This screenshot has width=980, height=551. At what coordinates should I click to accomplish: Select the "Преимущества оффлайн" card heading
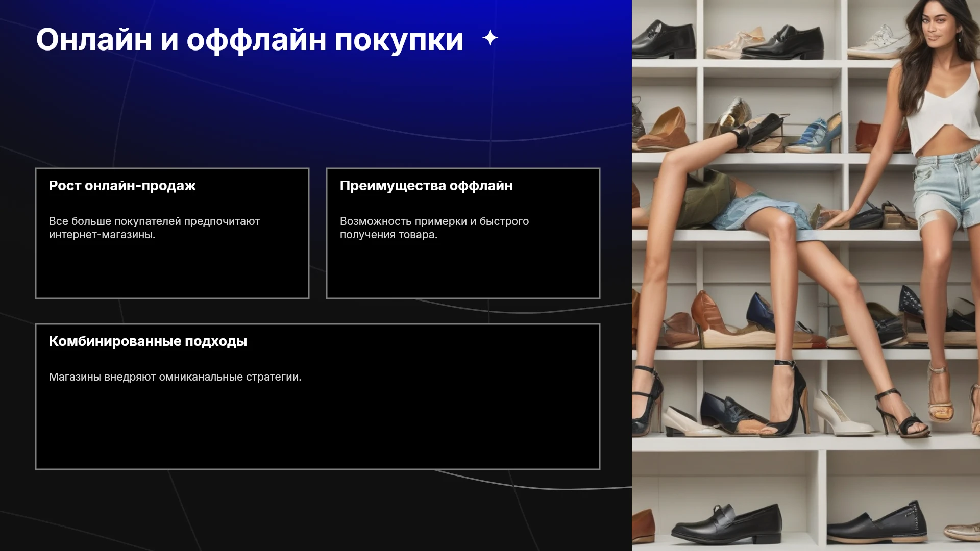point(426,186)
